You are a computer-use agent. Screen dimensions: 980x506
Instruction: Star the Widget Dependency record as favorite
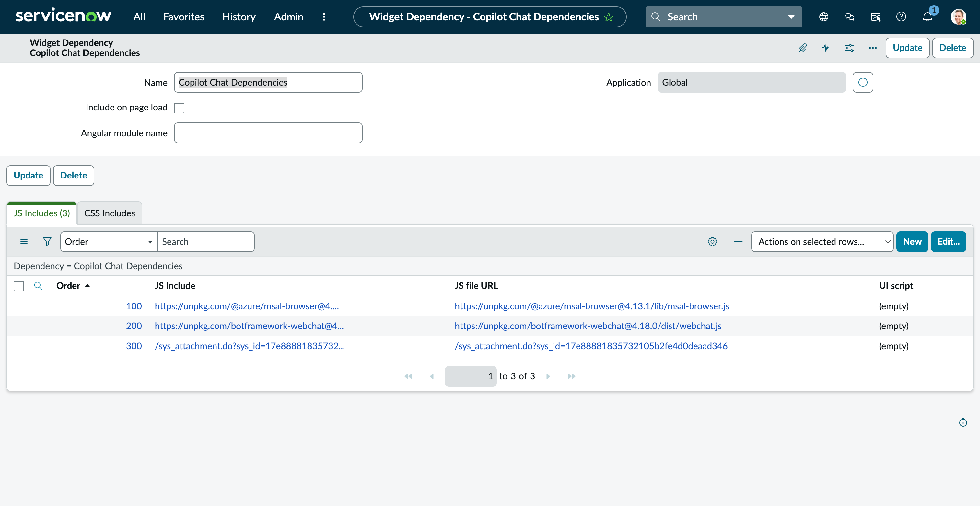(609, 17)
